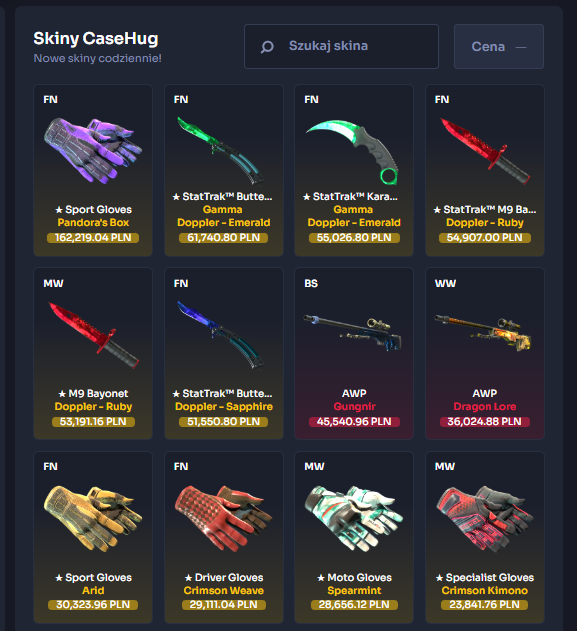Click the AWP Gungnir rifle image
Image resolution: width=577 pixels, height=631 pixels.
tap(352, 332)
